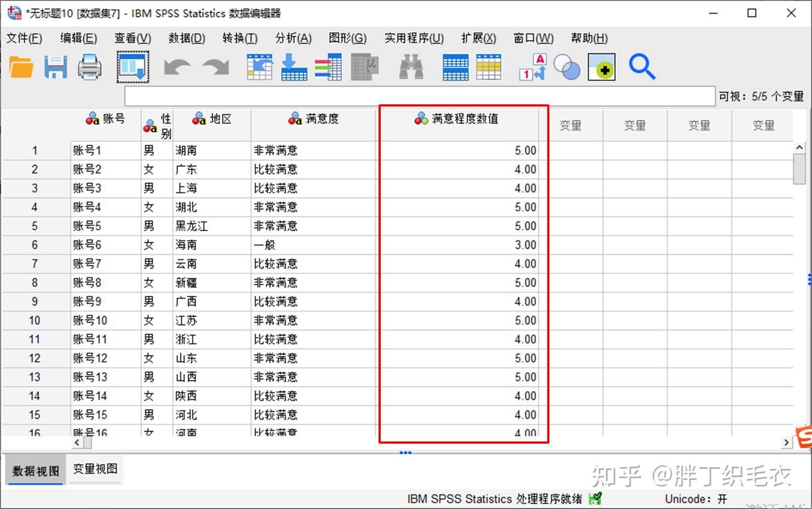This screenshot has width=812, height=509.
Task: Save the active dataset
Action: 55,66
